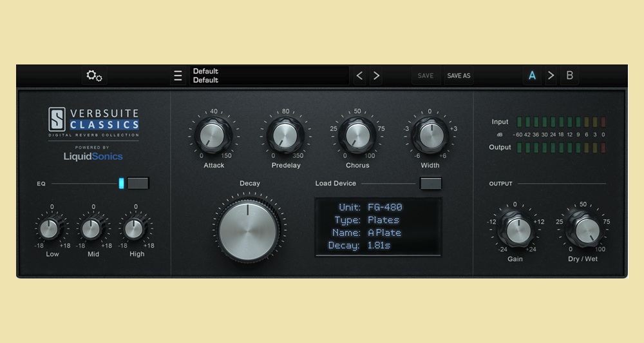This screenshot has height=343, width=644.
Task: Select the A comparison slot
Action: 532,75
